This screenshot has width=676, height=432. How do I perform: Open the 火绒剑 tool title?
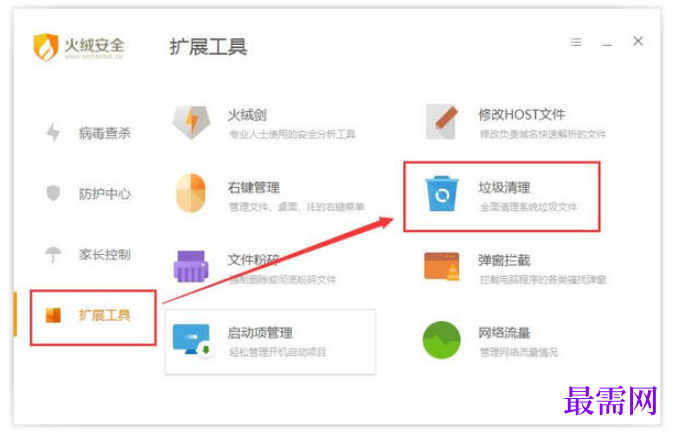tap(247, 115)
